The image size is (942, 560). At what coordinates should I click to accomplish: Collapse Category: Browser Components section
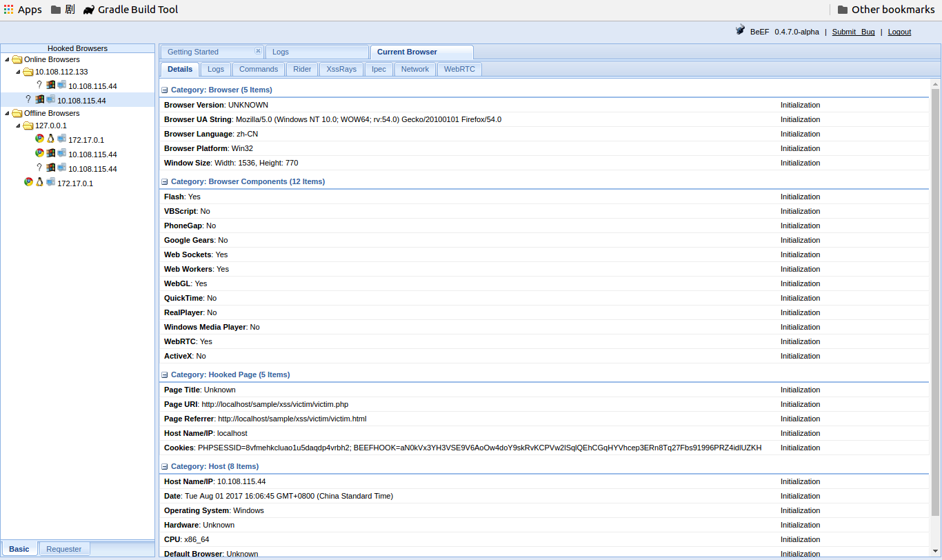[x=165, y=182]
